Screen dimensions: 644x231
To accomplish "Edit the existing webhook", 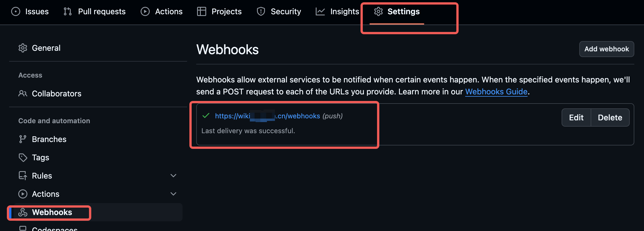I will tap(576, 117).
